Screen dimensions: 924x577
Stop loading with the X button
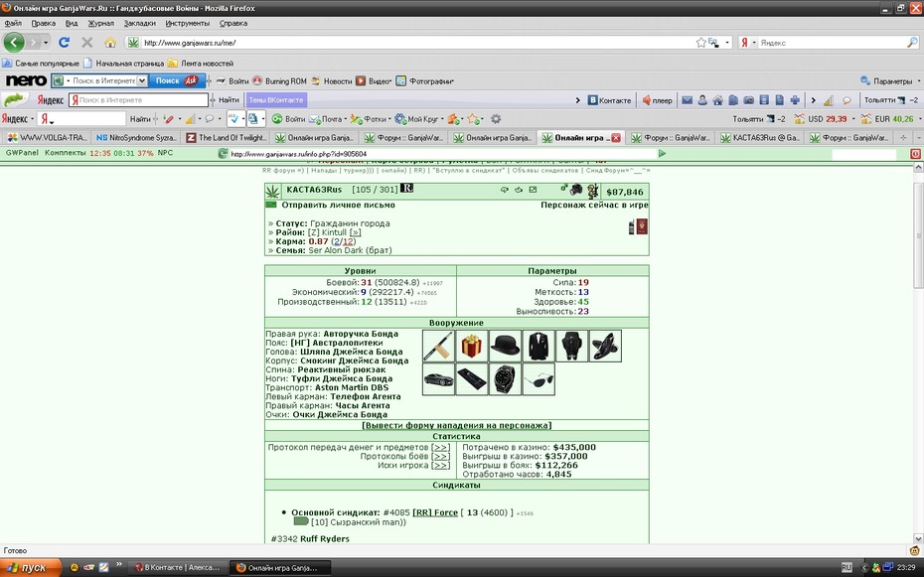pyautogui.click(x=87, y=43)
